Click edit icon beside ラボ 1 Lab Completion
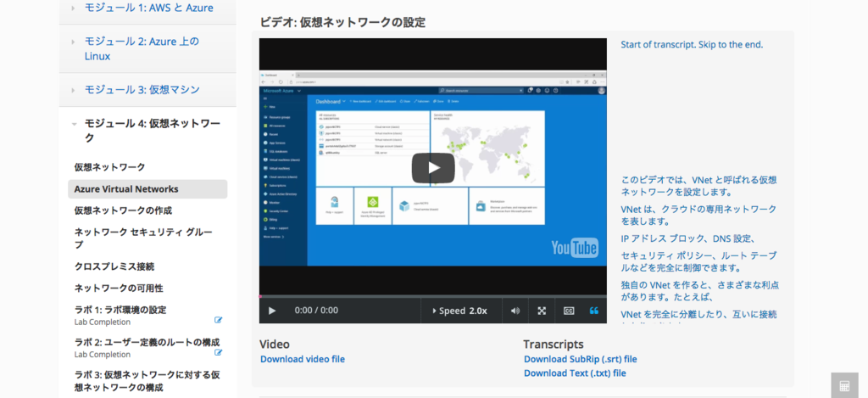The image size is (868, 398). [x=218, y=320]
